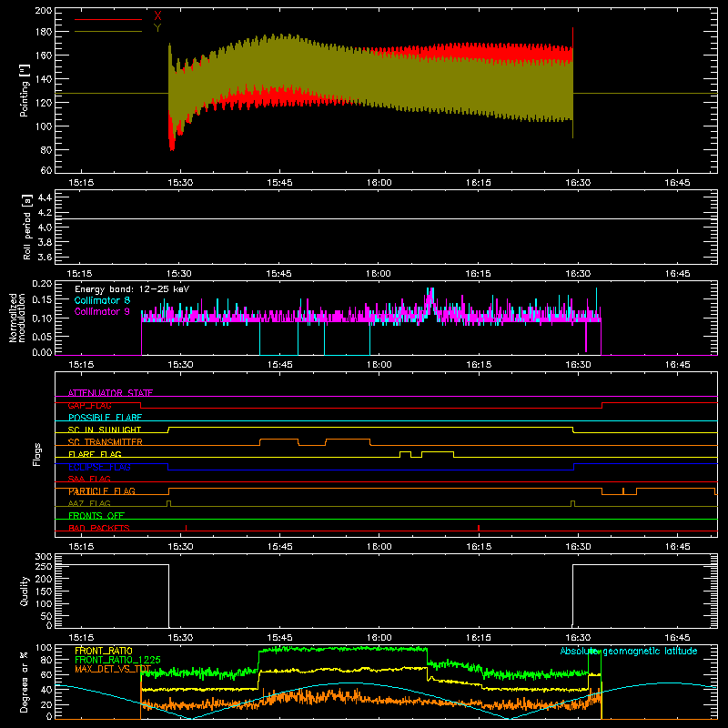Screen dimensions: 728x728
Task: Click the 0.05 tick on modulation axis
Action: (42, 336)
